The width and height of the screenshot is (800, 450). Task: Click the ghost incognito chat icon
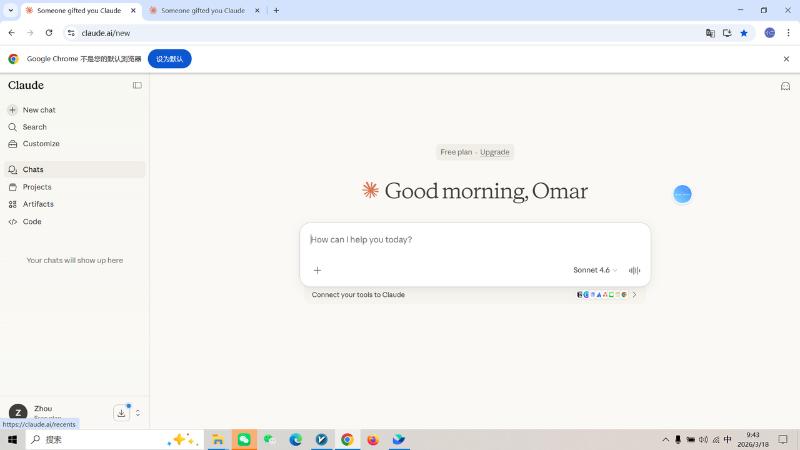pyautogui.click(x=785, y=86)
